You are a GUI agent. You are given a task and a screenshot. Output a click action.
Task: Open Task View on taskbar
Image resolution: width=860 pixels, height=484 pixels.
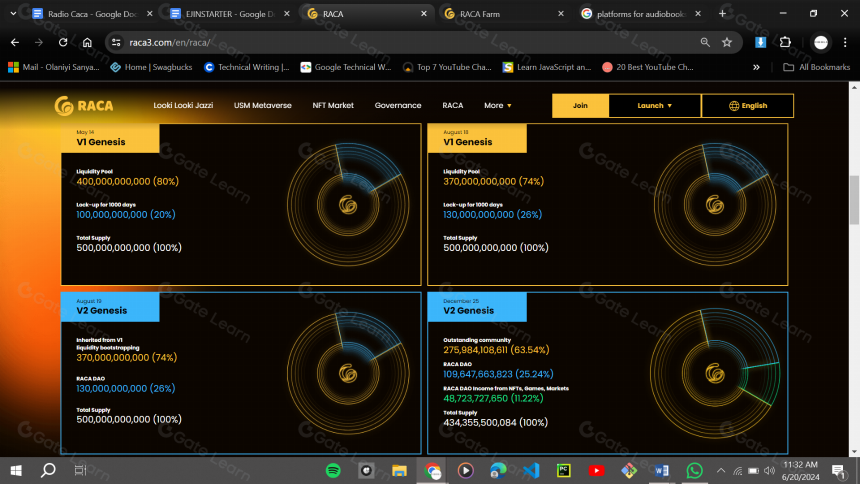[80, 470]
